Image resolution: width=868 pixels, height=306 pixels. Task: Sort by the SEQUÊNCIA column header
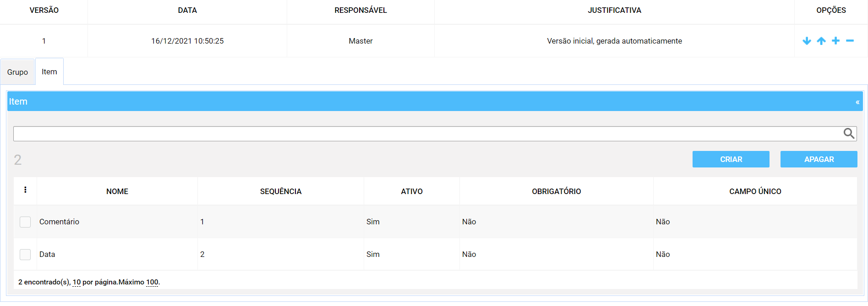pyautogui.click(x=281, y=191)
